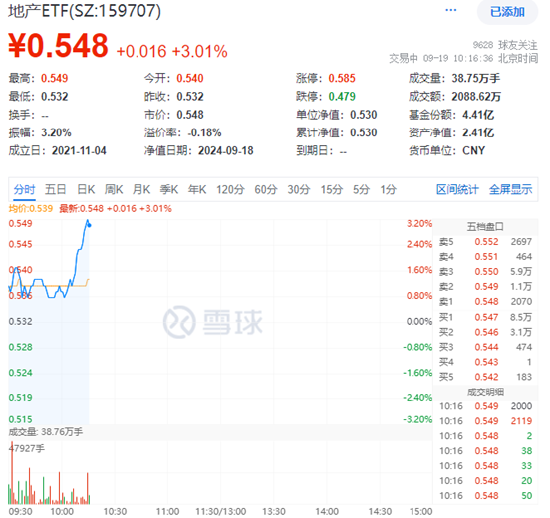Switch to the 周K tab
The width and height of the screenshot is (550, 518).
pos(114,190)
